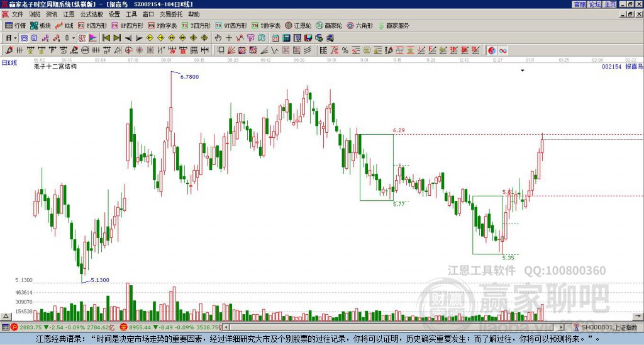644x345 pixels.
Task: Jump to first bar with green skip-back icon
Action: pyautogui.click(x=106, y=38)
